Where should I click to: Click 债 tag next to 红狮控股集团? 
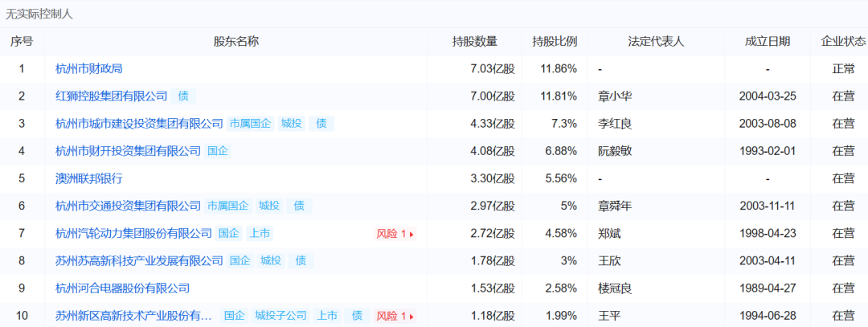coord(183,96)
